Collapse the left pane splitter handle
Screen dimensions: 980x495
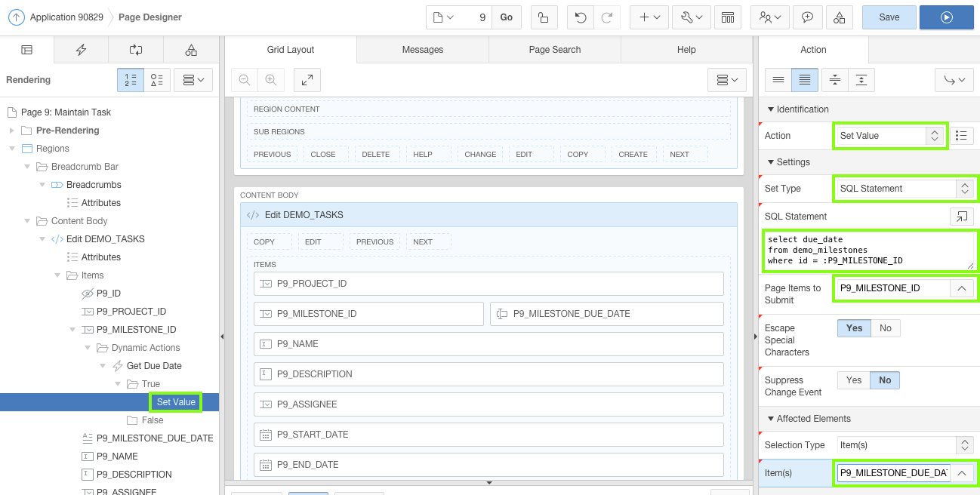click(x=222, y=337)
